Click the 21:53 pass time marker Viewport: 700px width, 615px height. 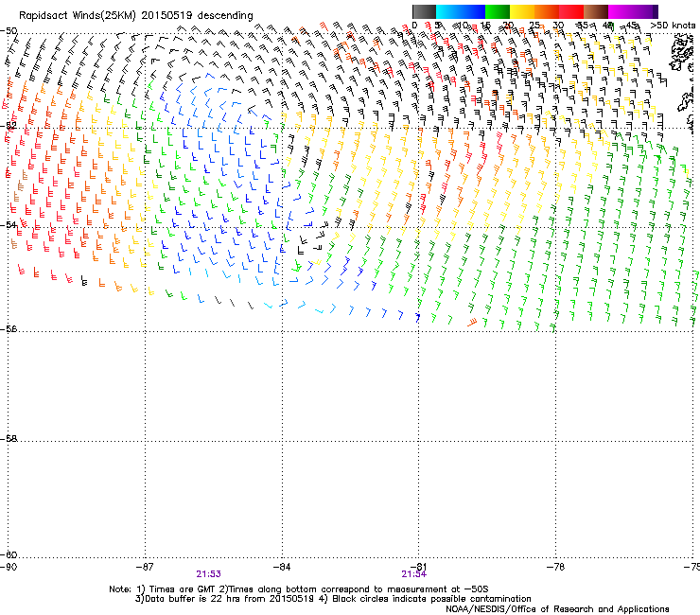tap(208, 574)
